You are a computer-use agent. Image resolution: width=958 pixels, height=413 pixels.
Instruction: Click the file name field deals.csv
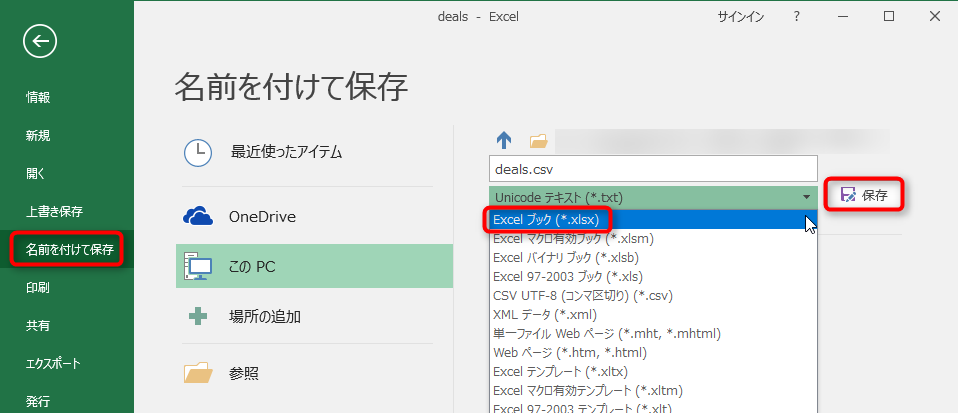[653, 169]
